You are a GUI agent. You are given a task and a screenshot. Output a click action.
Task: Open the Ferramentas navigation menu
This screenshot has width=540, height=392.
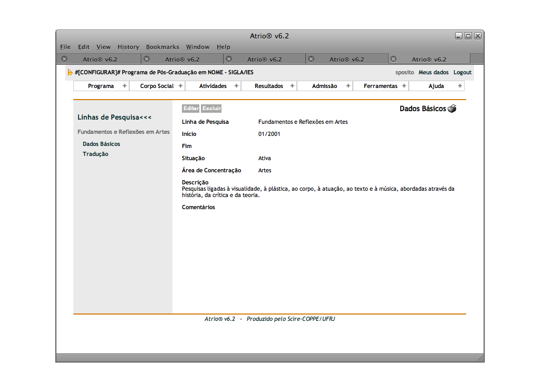380,86
